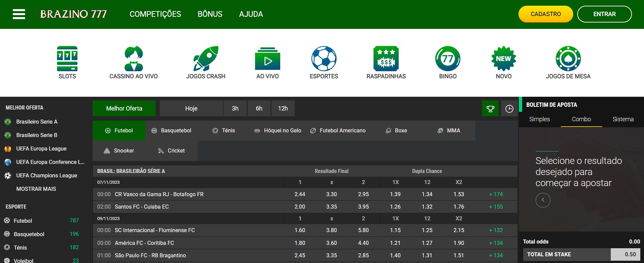
Task: Open Jogos Crash rocket icon
Action: pyautogui.click(x=206, y=58)
